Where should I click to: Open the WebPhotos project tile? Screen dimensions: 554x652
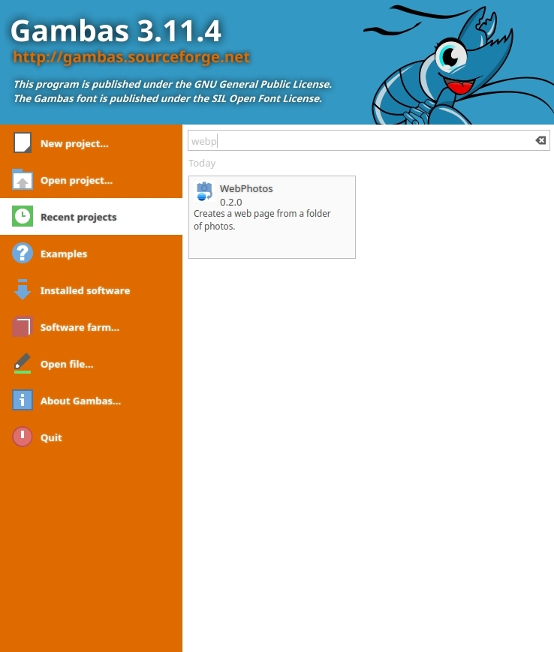(272, 217)
